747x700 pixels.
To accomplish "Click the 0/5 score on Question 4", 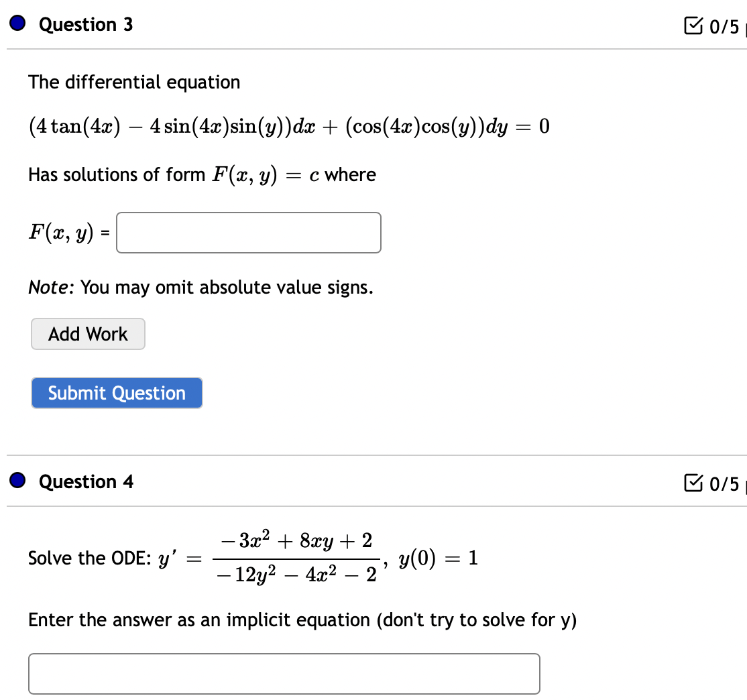I will tap(724, 483).
